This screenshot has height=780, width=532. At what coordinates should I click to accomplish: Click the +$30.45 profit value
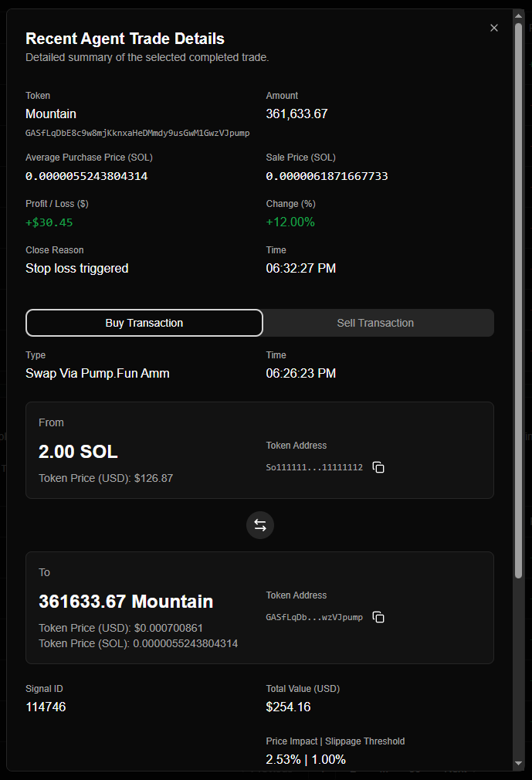(x=49, y=222)
